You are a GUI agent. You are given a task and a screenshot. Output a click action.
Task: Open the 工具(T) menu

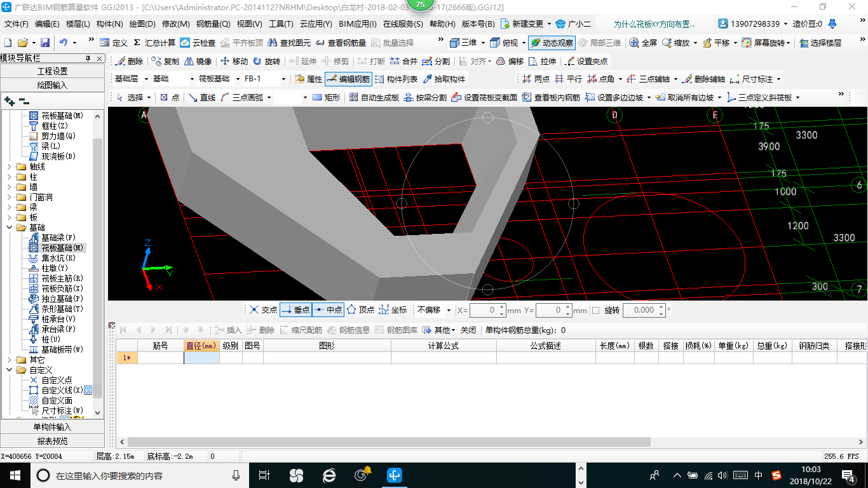pyautogui.click(x=281, y=24)
